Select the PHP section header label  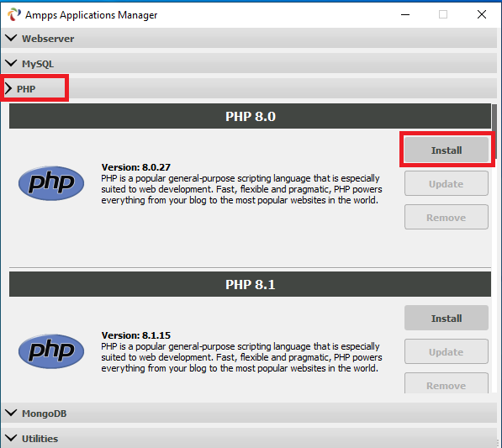pyautogui.click(x=26, y=89)
